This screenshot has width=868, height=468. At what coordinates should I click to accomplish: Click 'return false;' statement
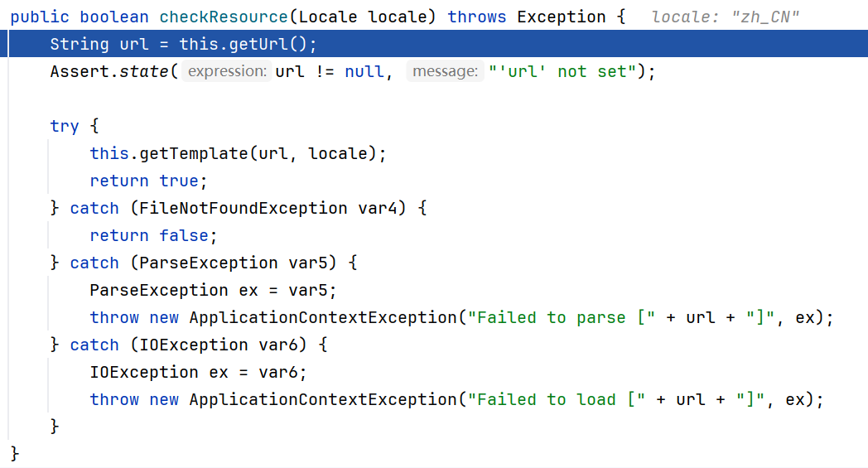[x=153, y=235]
